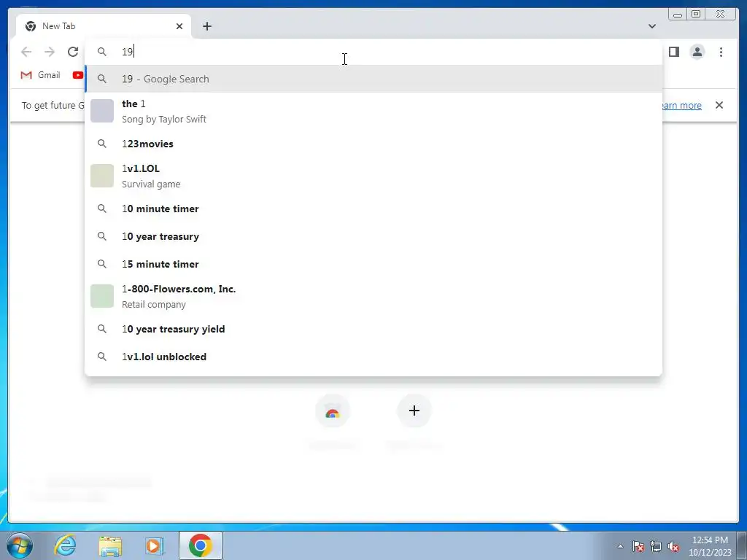Click the search magnifier beside '123movies'

pyautogui.click(x=102, y=144)
